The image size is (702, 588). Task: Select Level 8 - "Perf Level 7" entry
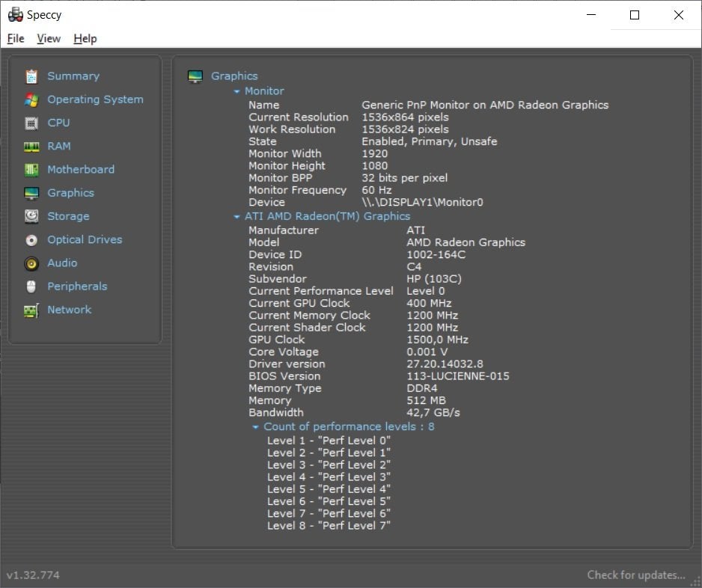(x=329, y=526)
